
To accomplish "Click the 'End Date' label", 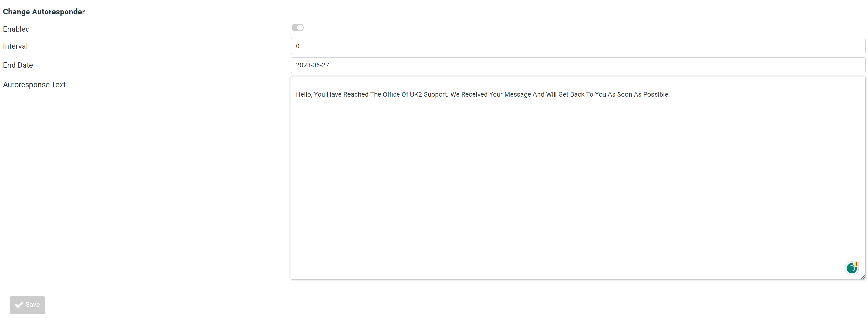I will coord(18,65).
